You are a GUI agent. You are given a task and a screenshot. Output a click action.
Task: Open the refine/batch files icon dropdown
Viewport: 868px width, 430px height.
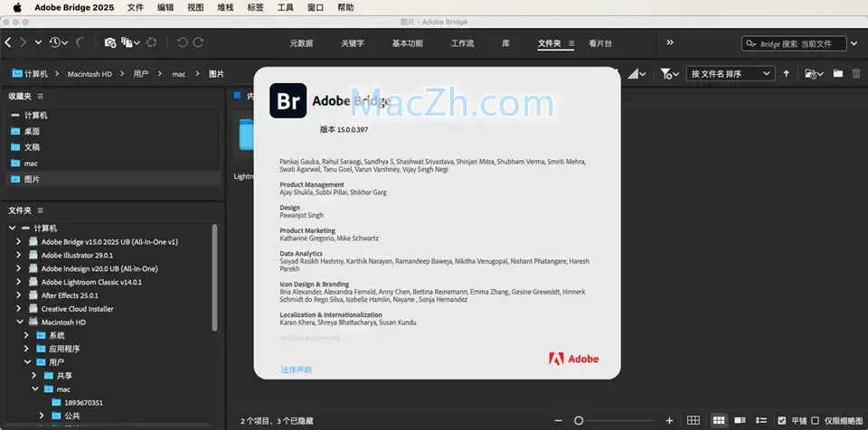pyautogui.click(x=130, y=42)
